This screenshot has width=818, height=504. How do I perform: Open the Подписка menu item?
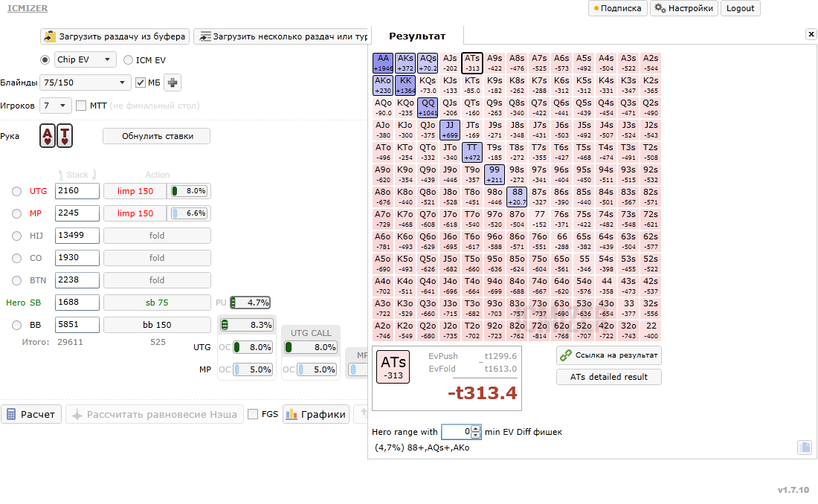pyautogui.click(x=618, y=8)
